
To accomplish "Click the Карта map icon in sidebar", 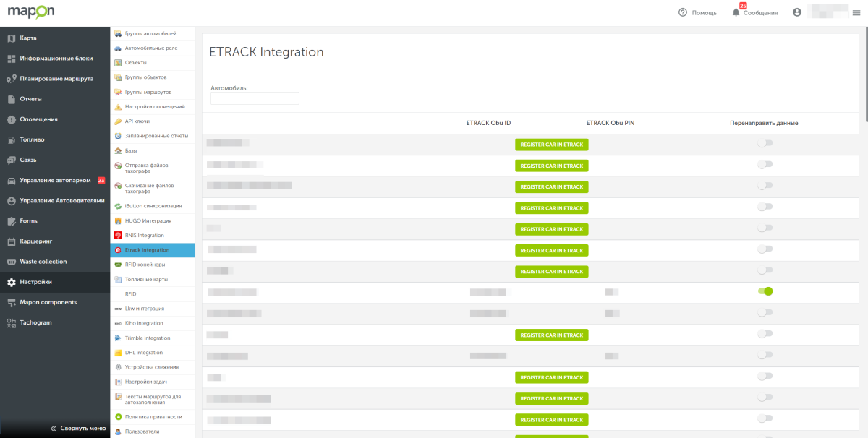I will [12, 38].
